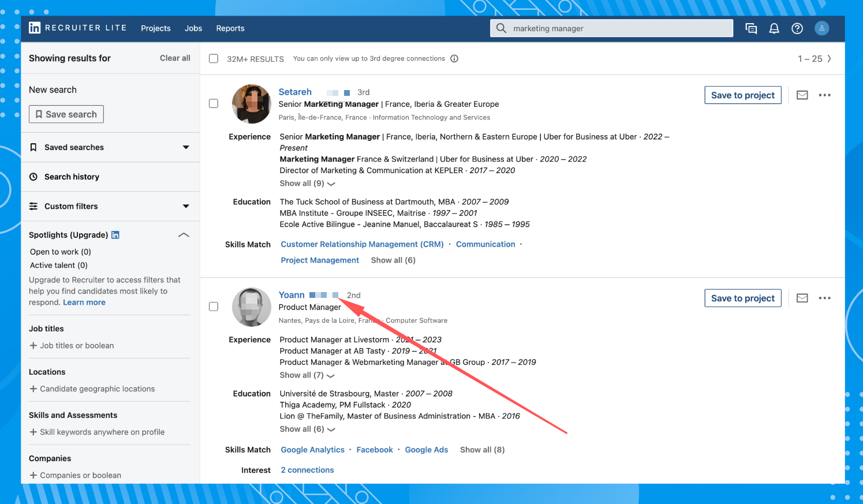The image size is (863, 504).
Task: Click Setareh's profile photo
Action: (252, 104)
